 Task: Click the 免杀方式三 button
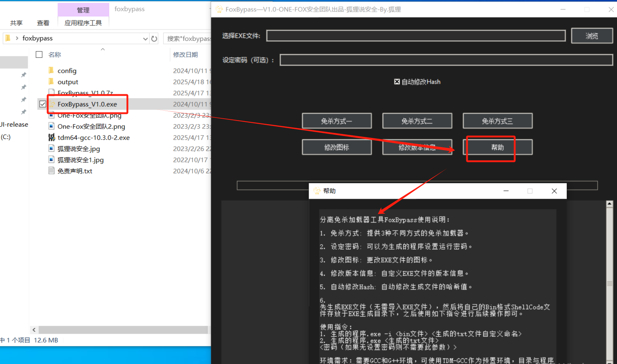point(498,121)
